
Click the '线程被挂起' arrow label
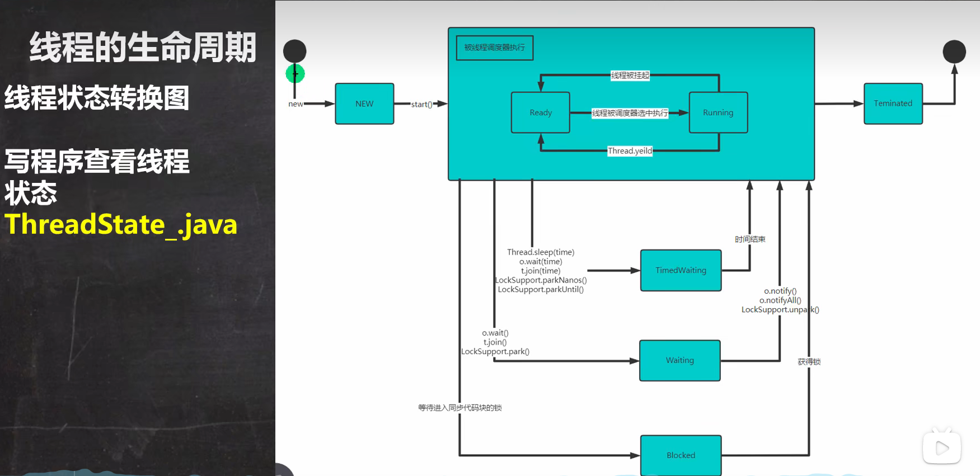coord(630,75)
